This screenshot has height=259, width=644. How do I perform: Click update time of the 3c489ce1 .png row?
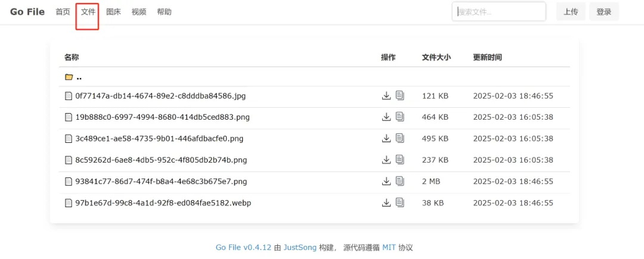513,139
